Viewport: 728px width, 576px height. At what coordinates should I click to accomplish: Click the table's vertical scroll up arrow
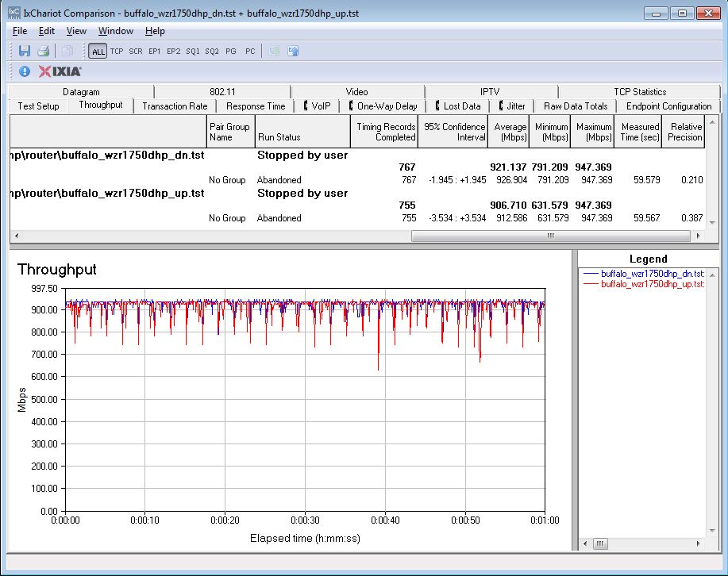click(712, 121)
